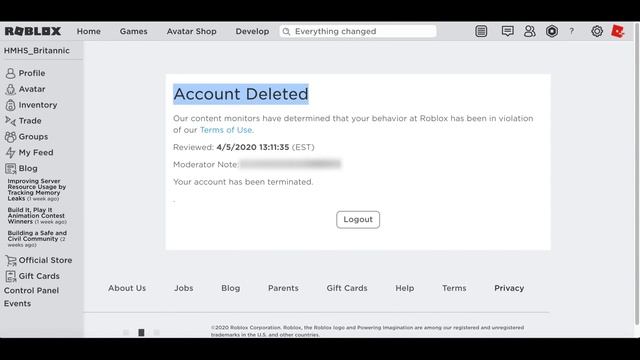Screen dimensions: 640x360
Task: Click the HMHS_Britannic username
Action: coord(37,51)
